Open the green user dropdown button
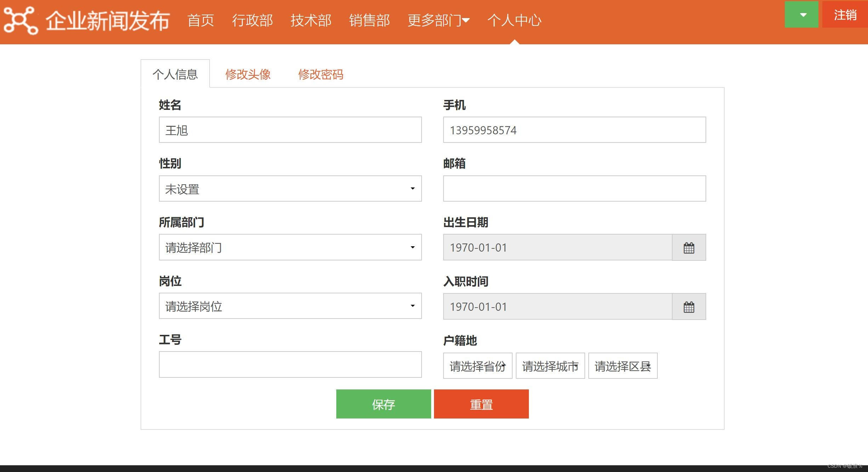The width and height of the screenshot is (868, 472). pyautogui.click(x=801, y=15)
